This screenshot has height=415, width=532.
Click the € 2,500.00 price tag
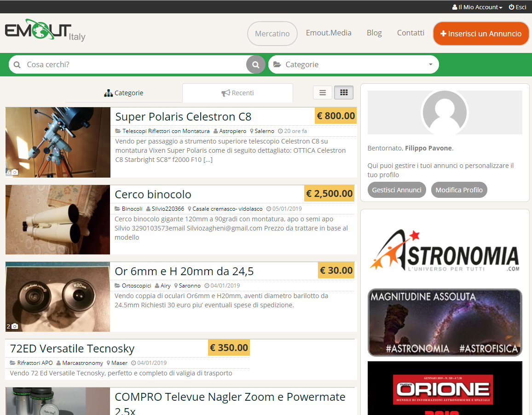pos(330,194)
